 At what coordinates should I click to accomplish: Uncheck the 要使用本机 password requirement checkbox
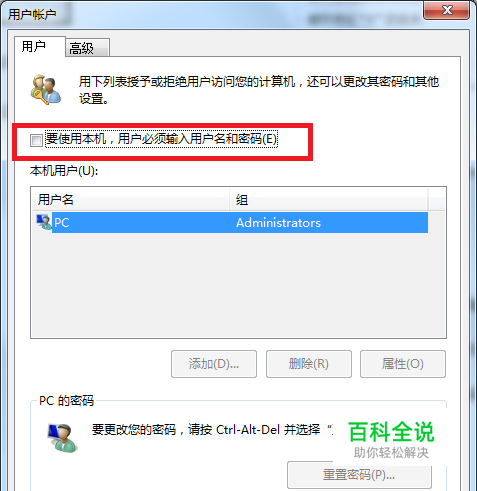36,140
